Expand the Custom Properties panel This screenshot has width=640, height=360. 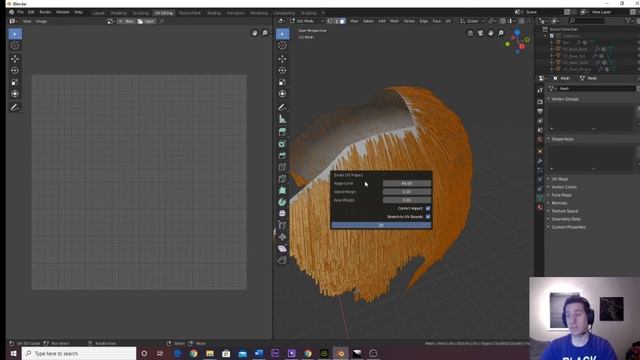[568, 227]
